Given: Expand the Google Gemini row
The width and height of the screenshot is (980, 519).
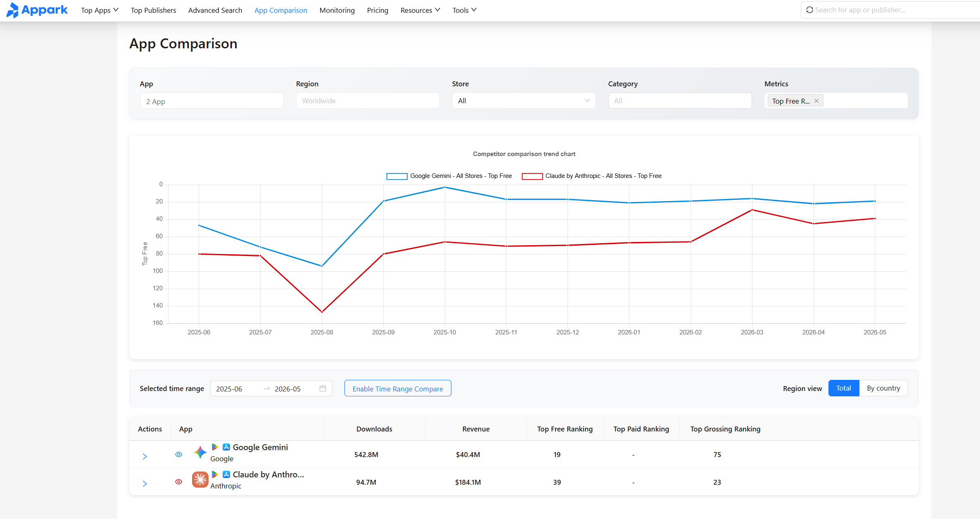Looking at the screenshot, I should click(x=145, y=456).
